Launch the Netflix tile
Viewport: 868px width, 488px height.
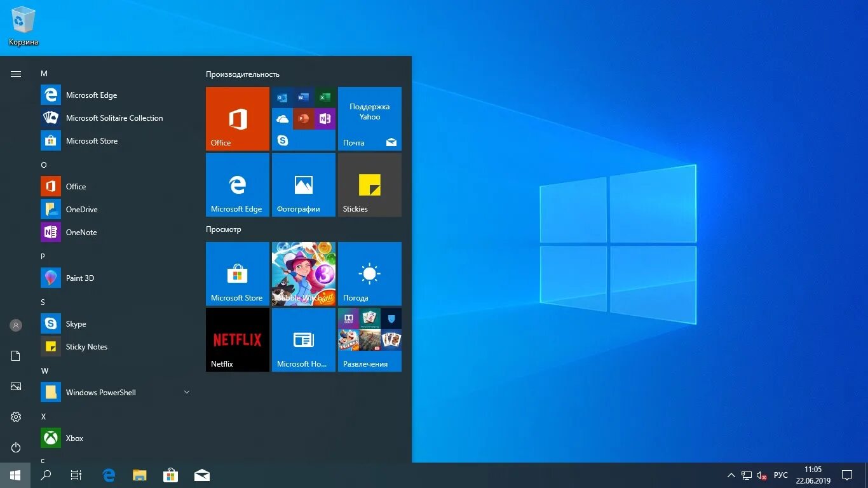pos(237,340)
